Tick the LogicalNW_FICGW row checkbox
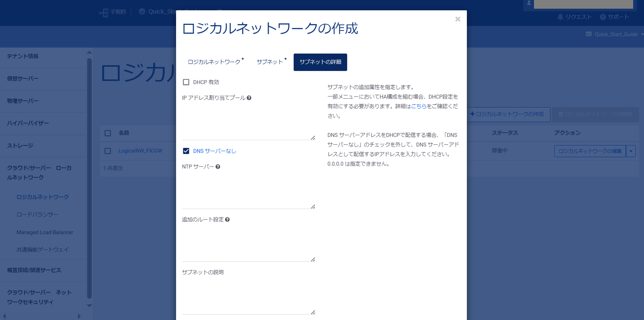This screenshot has width=644, height=320. click(108, 151)
